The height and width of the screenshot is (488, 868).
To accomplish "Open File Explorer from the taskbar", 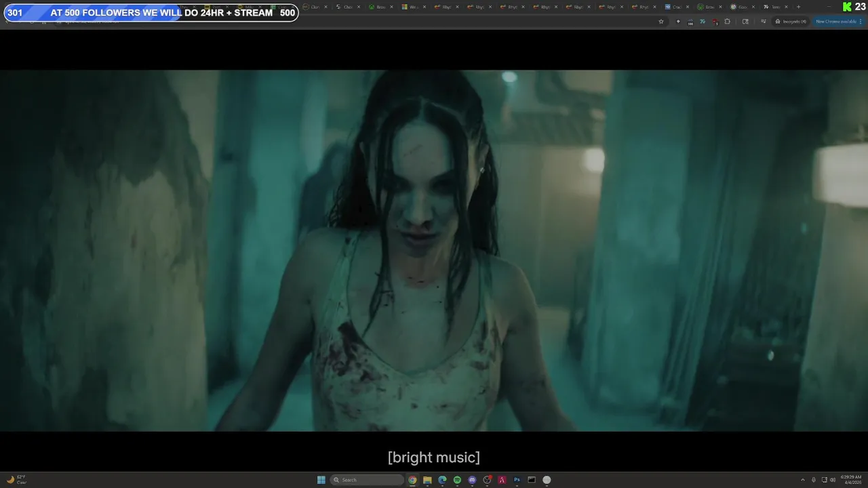I will coord(427,480).
